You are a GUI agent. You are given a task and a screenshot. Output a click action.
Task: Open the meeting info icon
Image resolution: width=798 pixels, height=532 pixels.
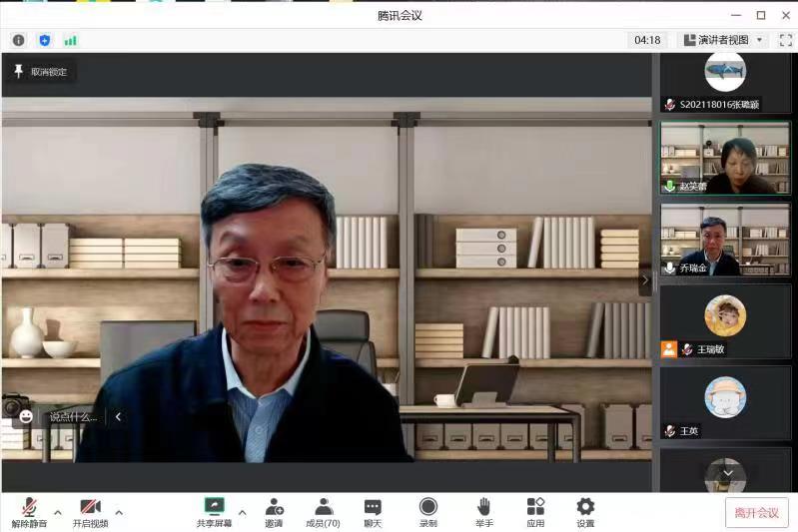[18, 40]
